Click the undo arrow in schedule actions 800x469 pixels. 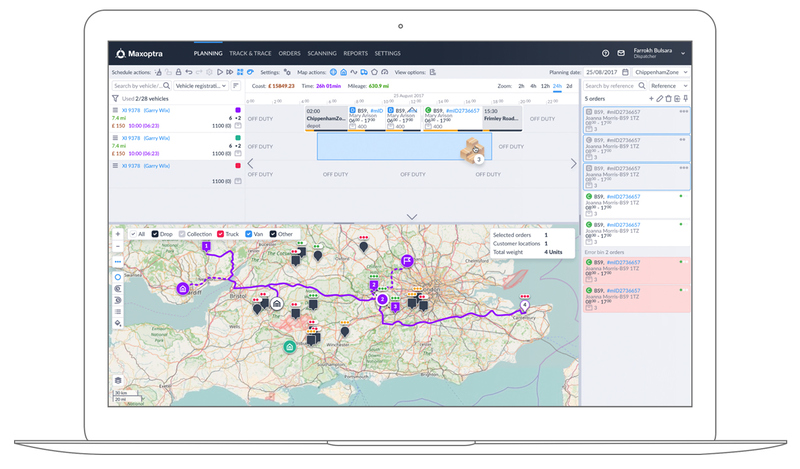188,73
